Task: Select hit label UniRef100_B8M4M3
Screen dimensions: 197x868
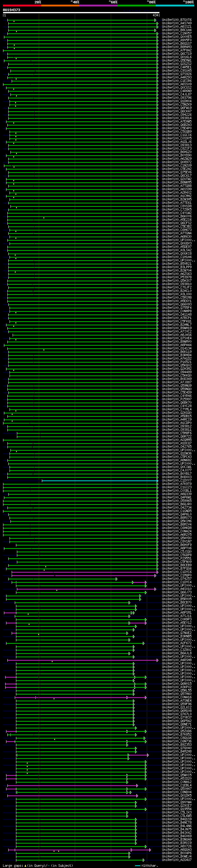Action: pos(177,47)
